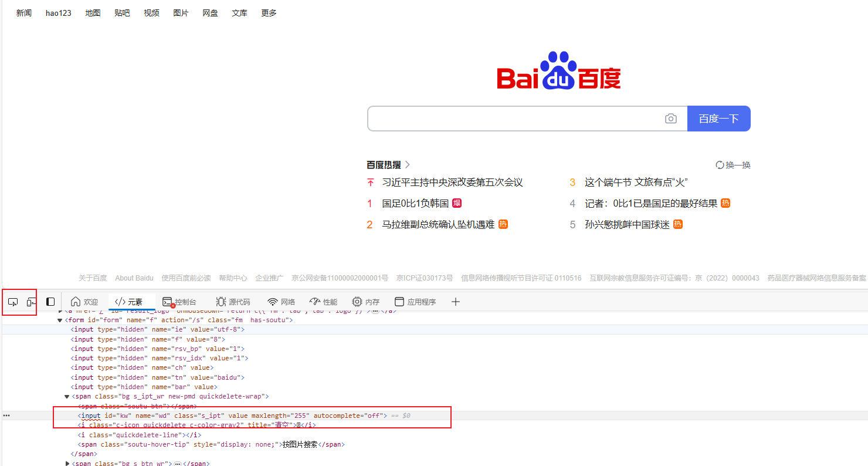The width and height of the screenshot is (868, 466).
Task: Click the About Baidu footer link
Action: pos(134,278)
